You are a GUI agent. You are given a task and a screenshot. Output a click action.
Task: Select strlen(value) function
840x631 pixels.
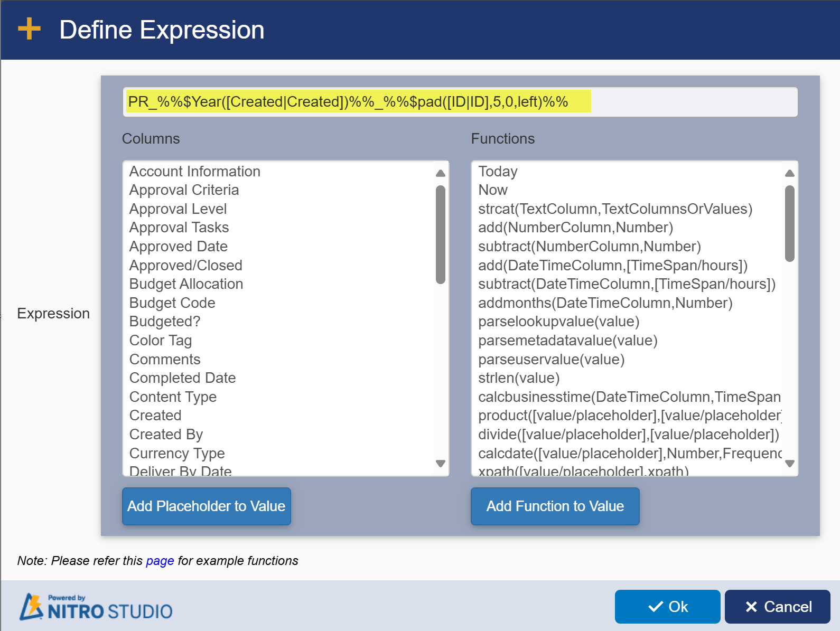coord(519,378)
